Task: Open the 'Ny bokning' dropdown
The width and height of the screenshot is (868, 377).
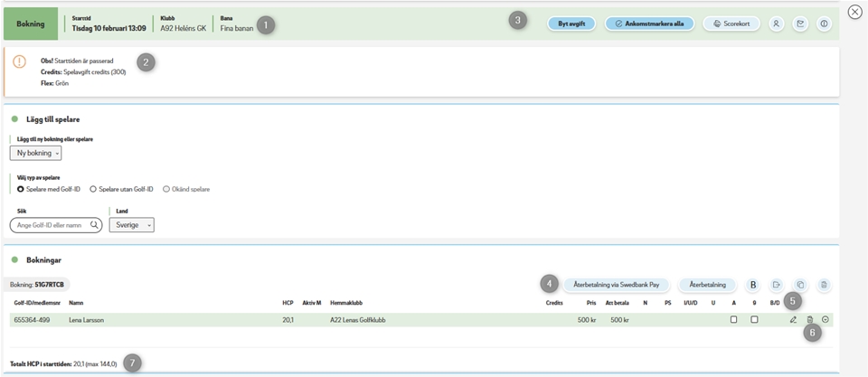Action: click(x=41, y=153)
